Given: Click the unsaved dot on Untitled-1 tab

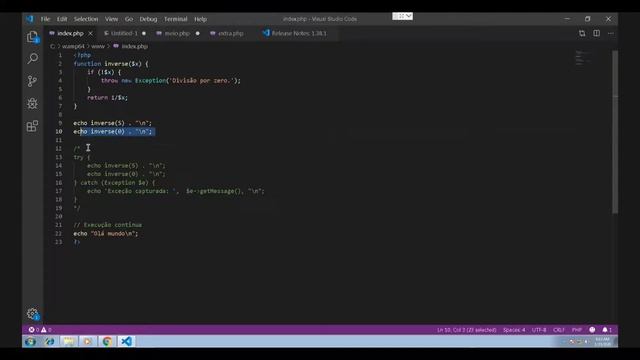Looking at the screenshot, I should [144, 33].
